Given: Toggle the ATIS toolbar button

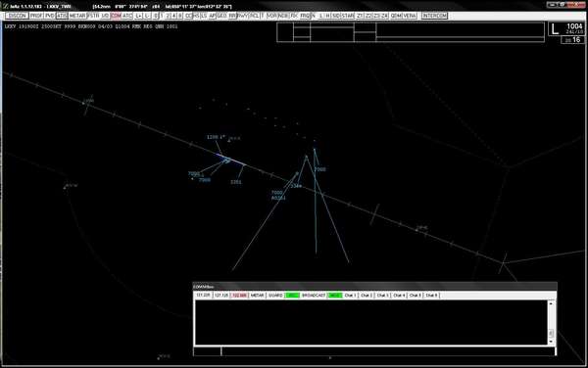Looking at the screenshot, I should pyautogui.click(x=62, y=16).
